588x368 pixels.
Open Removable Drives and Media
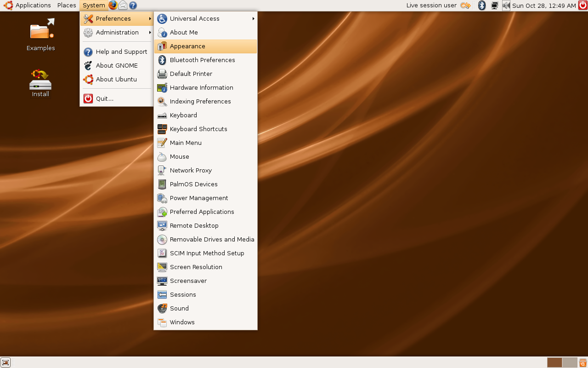[205, 239]
